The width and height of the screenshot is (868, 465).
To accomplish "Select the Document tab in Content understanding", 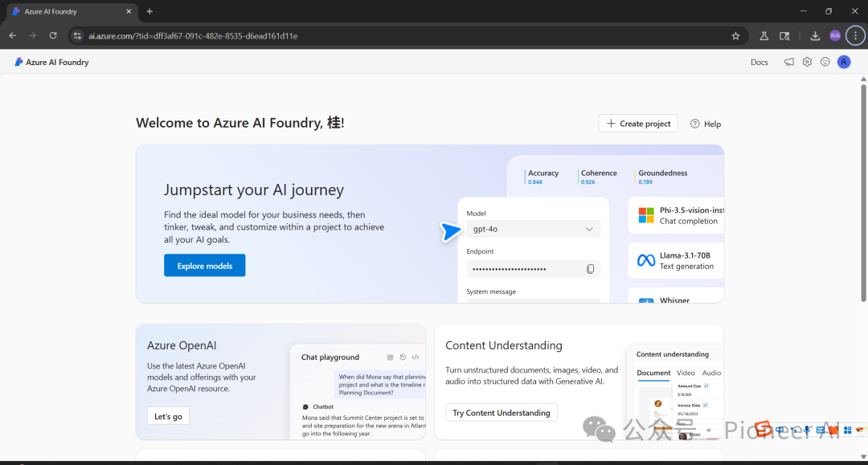I will pyautogui.click(x=653, y=373).
